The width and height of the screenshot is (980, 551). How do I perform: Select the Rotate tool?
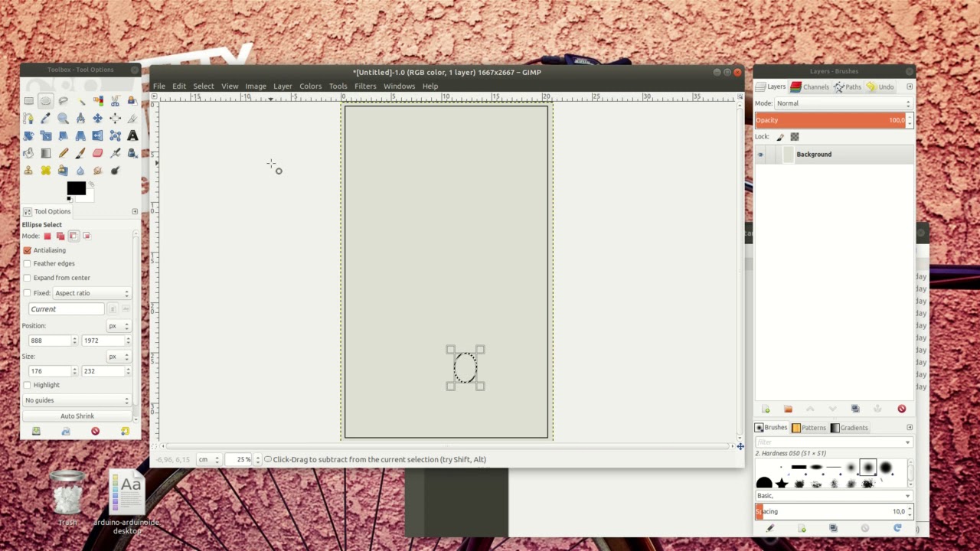[28, 135]
